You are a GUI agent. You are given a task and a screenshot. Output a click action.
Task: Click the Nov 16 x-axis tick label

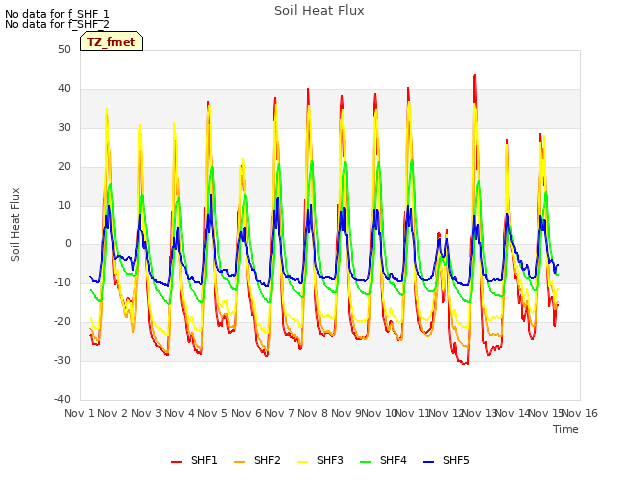coord(580,413)
